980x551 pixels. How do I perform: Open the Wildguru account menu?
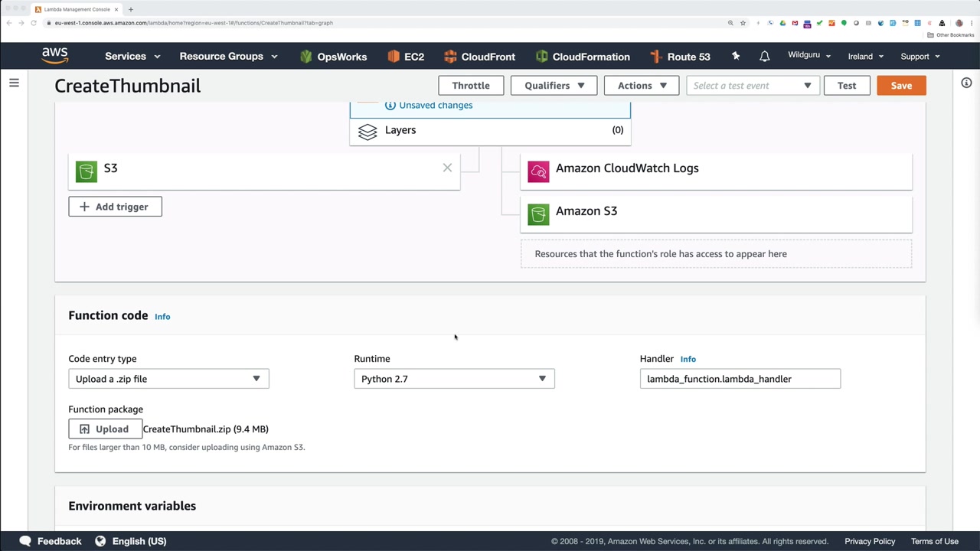point(809,56)
